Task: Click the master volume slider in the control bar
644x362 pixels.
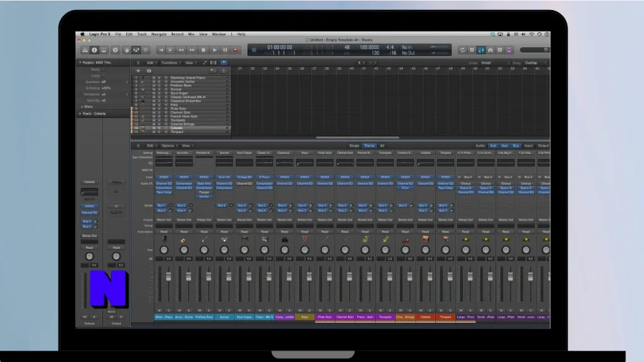Action: coord(535,50)
